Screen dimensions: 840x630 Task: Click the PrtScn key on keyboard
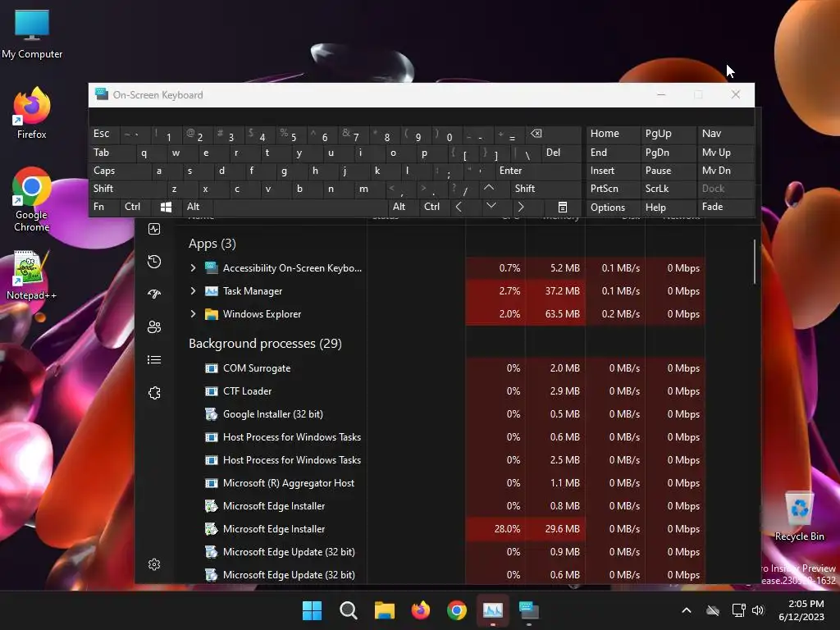(x=613, y=189)
